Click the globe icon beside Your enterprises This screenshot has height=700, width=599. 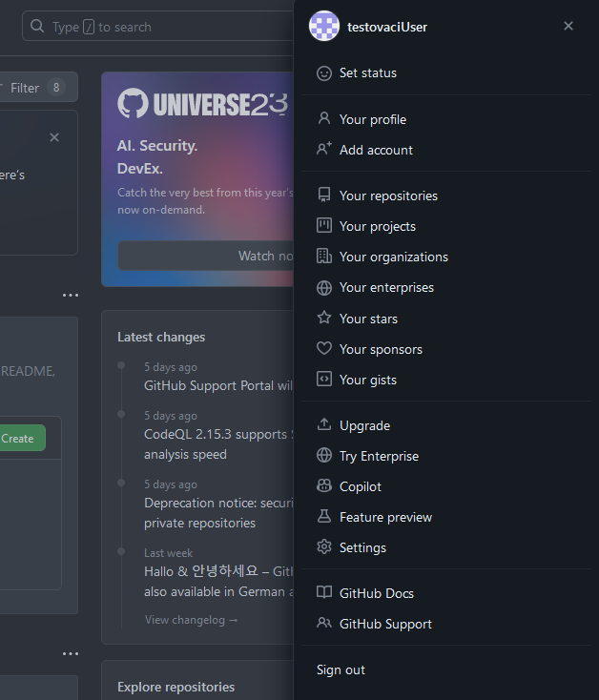[x=324, y=287]
